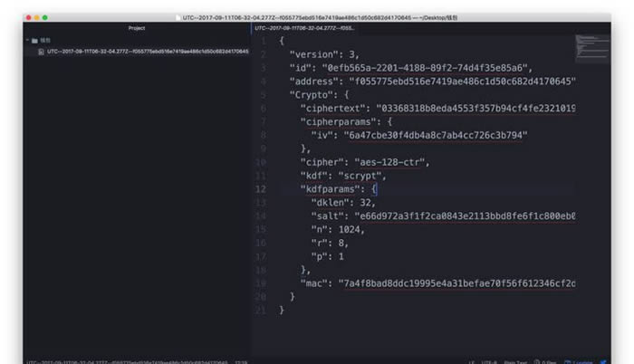
Task: Click the green fullscreen window button
Action: tap(45, 17)
